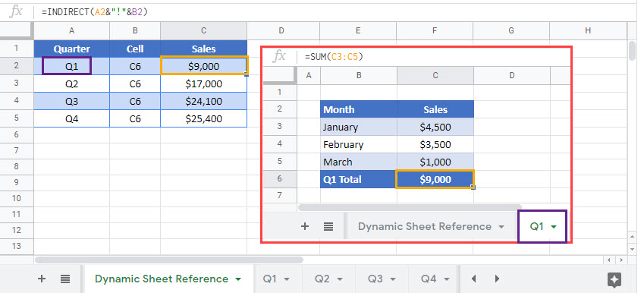Select main column C header

pyautogui.click(x=204, y=31)
